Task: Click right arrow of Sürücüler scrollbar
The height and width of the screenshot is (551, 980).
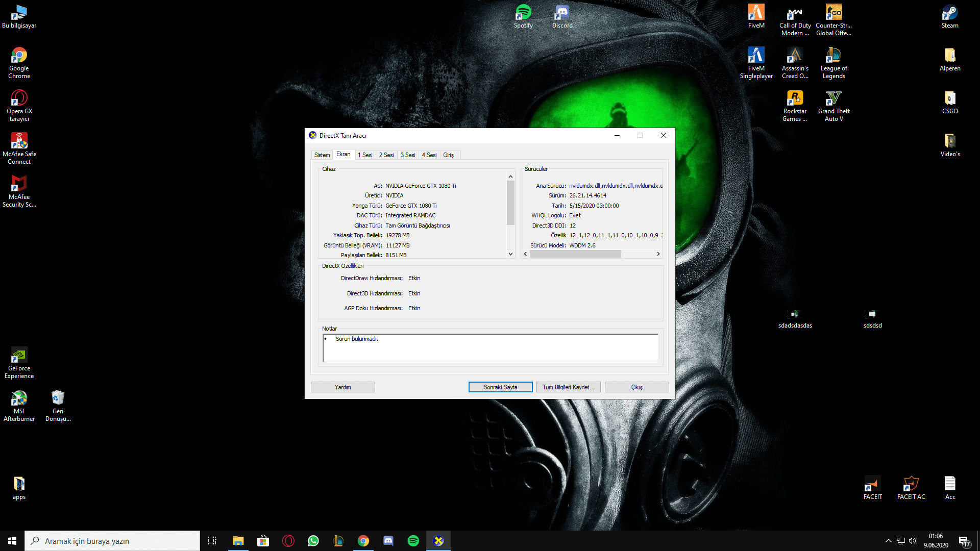Action: 658,254
